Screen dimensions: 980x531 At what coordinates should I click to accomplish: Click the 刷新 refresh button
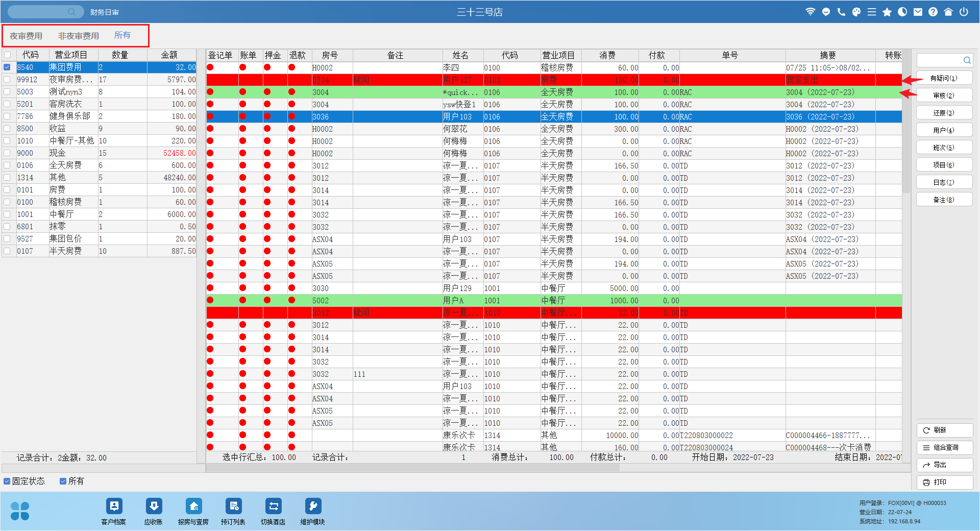[945, 430]
